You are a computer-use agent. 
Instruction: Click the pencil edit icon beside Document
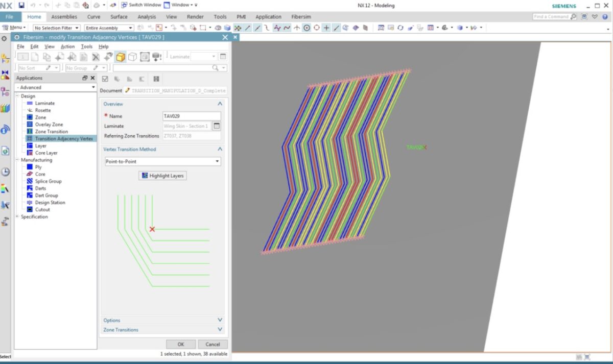coord(127,90)
